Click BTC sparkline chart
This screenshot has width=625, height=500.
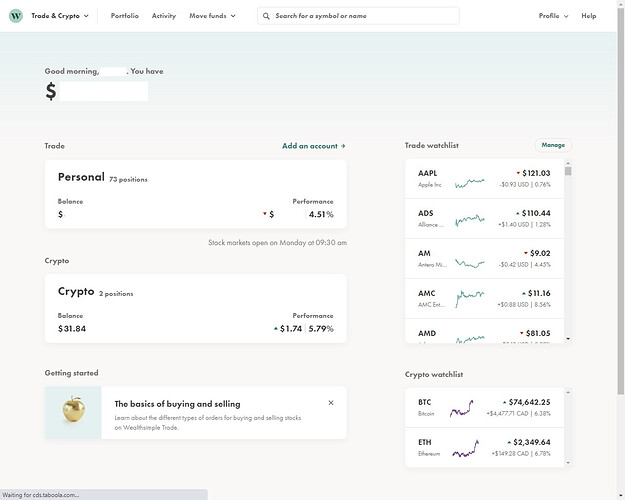(462, 409)
